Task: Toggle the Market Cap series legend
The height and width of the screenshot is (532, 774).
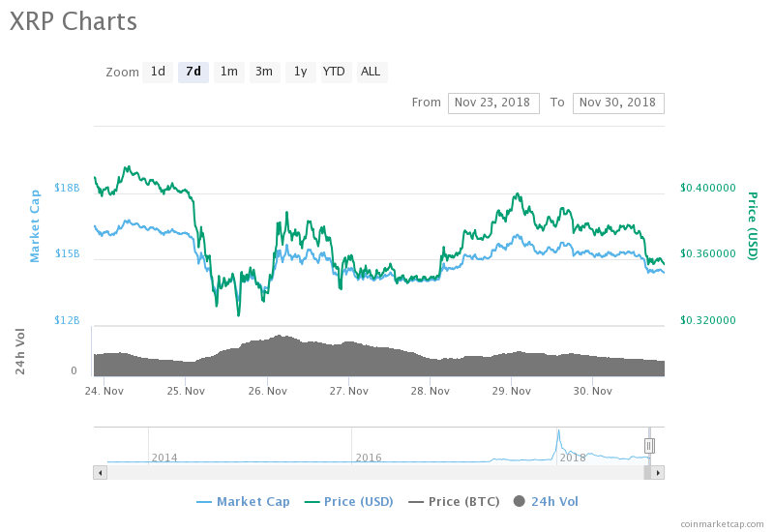Action: [x=244, y=501]
